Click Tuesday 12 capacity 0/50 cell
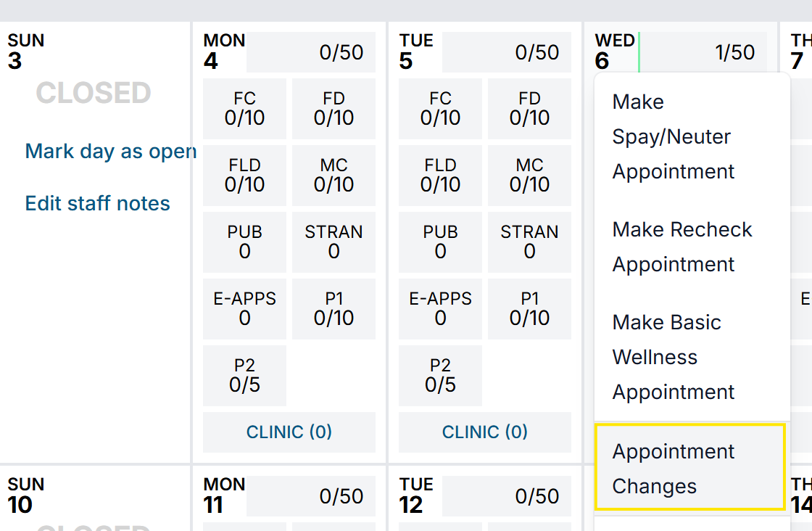This screenshot has height=531, width=812. pyautogui.click(x=507, y=496)
